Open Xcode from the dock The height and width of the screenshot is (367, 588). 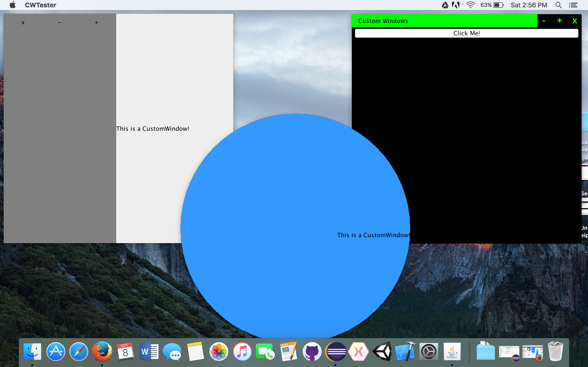coord(405,351)
